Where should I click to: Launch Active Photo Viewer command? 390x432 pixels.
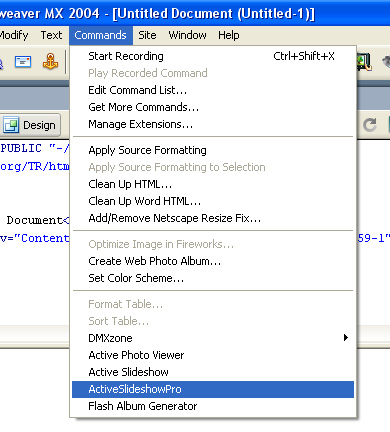click(213, 355)
